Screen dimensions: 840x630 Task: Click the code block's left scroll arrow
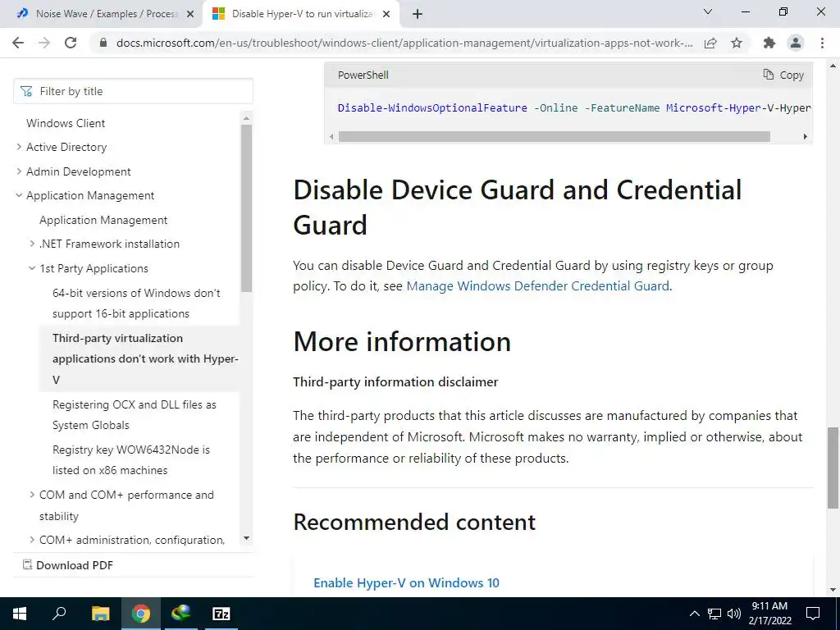pyautogui.click(x=331, y=137)
